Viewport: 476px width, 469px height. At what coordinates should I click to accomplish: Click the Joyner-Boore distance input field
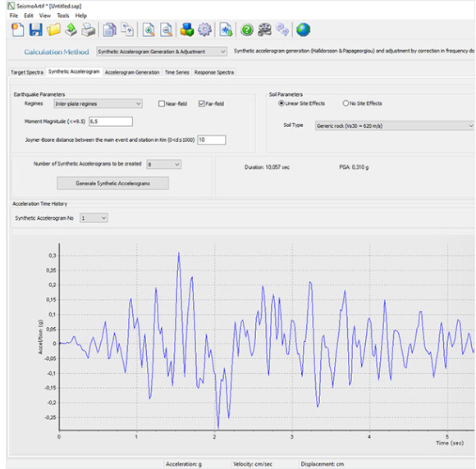(x=212, y=140)
